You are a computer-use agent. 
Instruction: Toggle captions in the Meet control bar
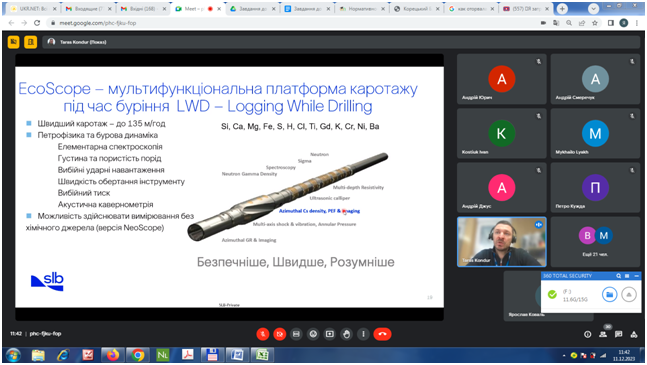point(296,334)
